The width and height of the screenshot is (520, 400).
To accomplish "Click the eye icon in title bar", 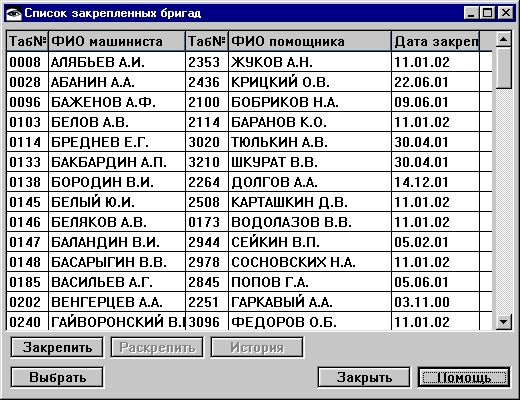I will [x=14, y=13].
